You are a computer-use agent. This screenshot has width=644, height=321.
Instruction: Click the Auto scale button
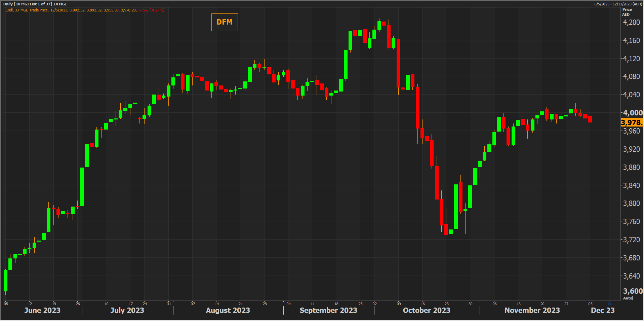pyautogui.click(x=627, y=298)
